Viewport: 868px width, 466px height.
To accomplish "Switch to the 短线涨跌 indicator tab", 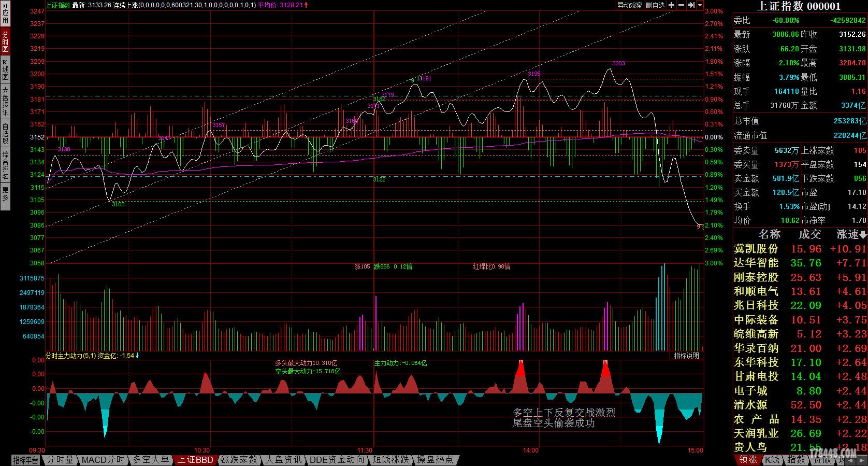I will pyautogui.click(x=391, y=460).
